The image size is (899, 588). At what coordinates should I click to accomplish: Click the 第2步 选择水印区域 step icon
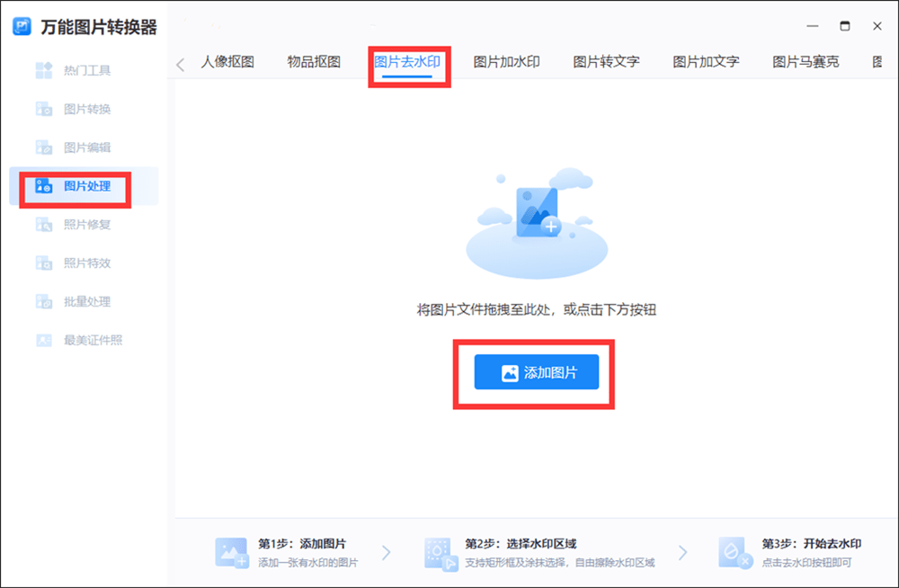coord(441,554)
